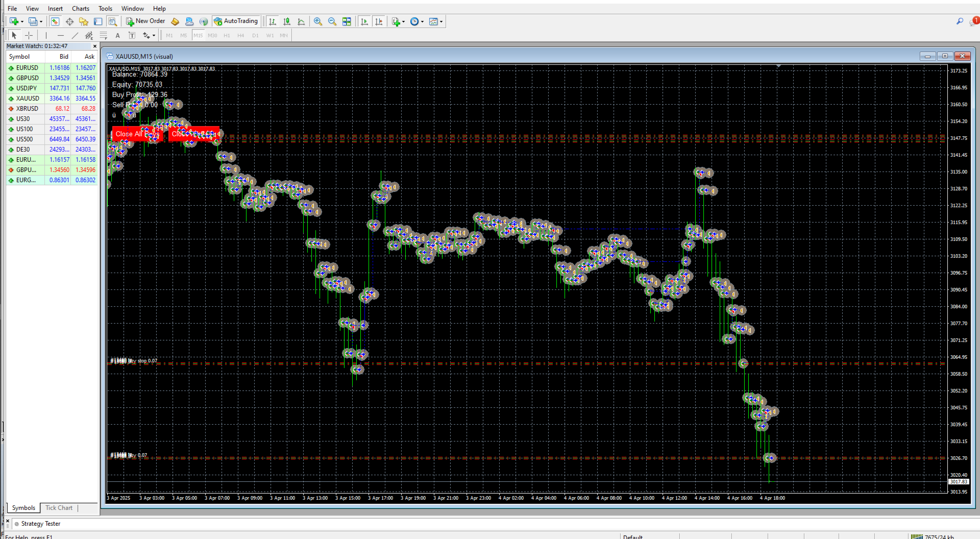Select the D1 timeframe
980x539 pixels.
point(255,35)
